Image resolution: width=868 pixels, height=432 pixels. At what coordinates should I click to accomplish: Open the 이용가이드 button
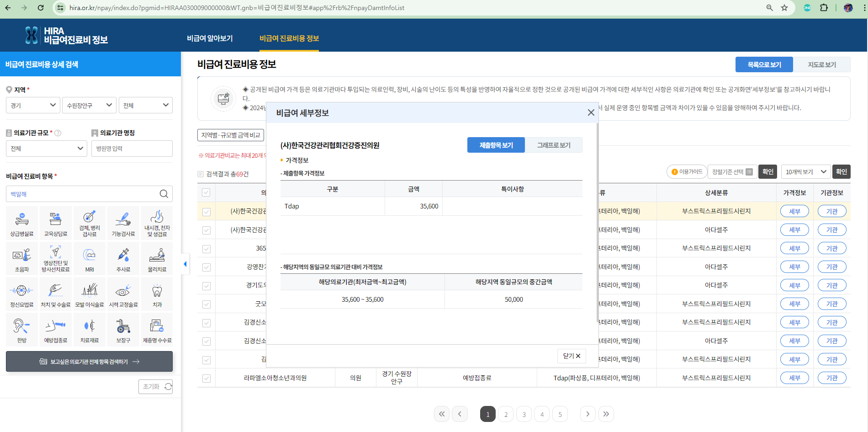point(687,171)
